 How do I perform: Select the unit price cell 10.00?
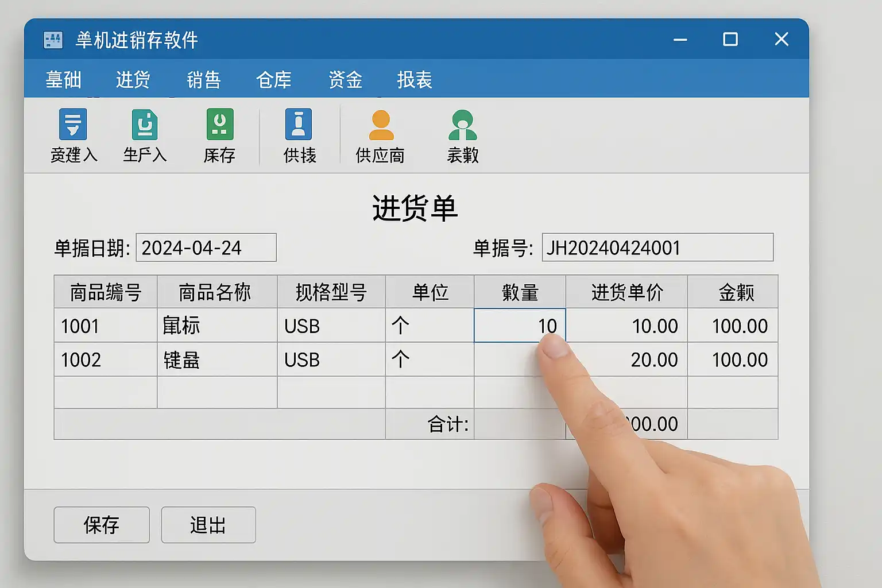(626, 326)
